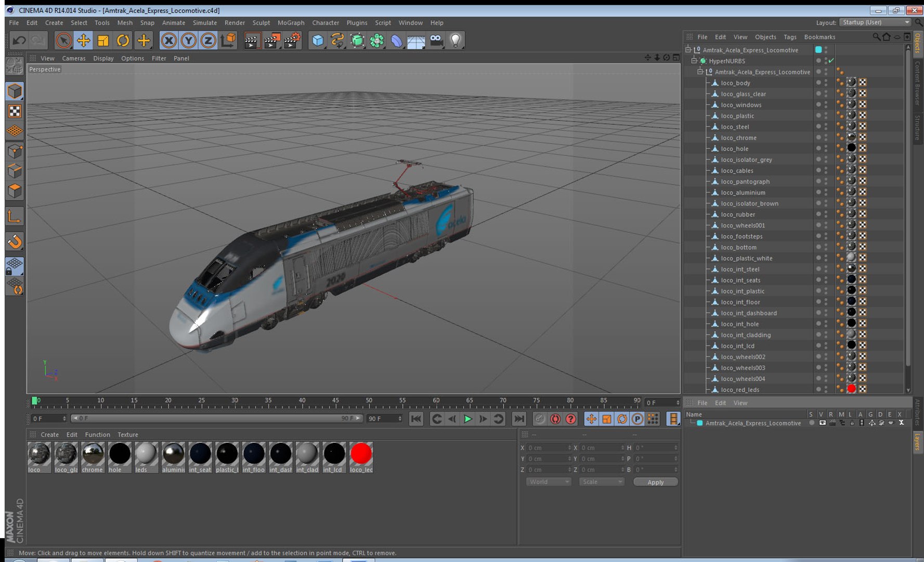
Task: Open the Plugins menu
Action: pos(357,23)
